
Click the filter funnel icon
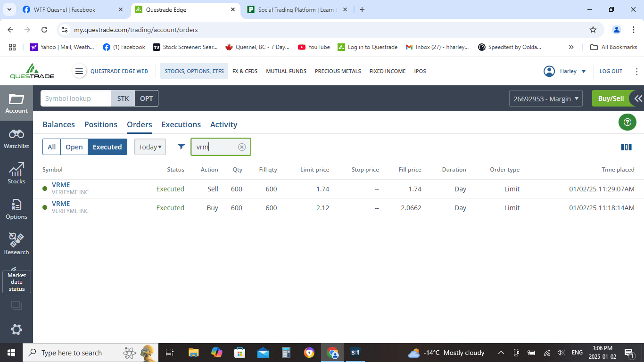(x=181, y=147)
